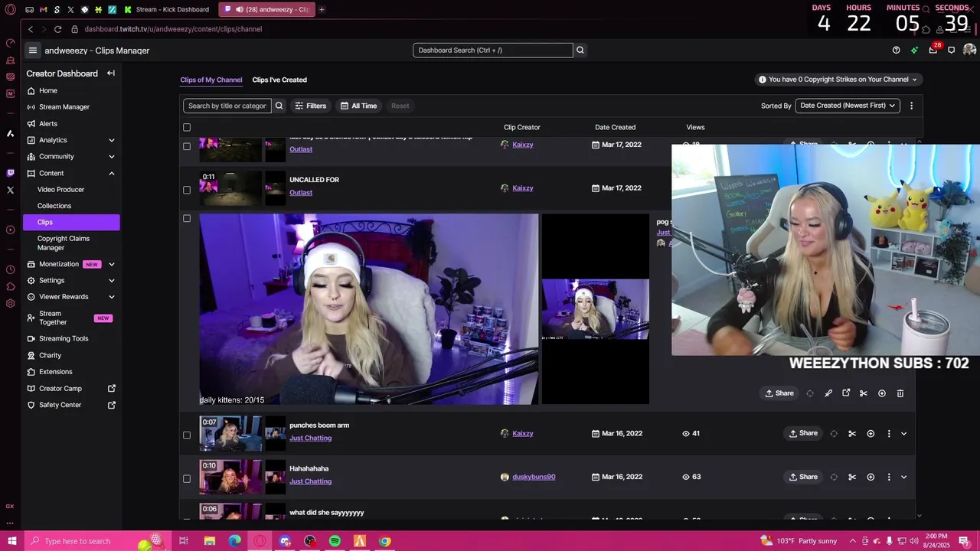Viewport: 980px width, 551px height.
Task: Open notifications inbox with 28 badge
Action: [x=933, y=50]
